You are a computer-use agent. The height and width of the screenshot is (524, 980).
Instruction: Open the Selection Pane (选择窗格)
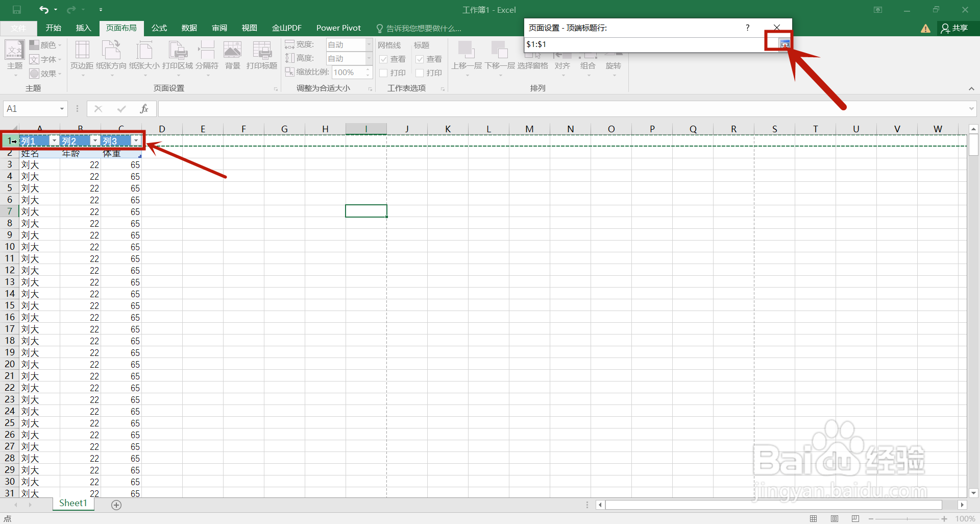532,65
